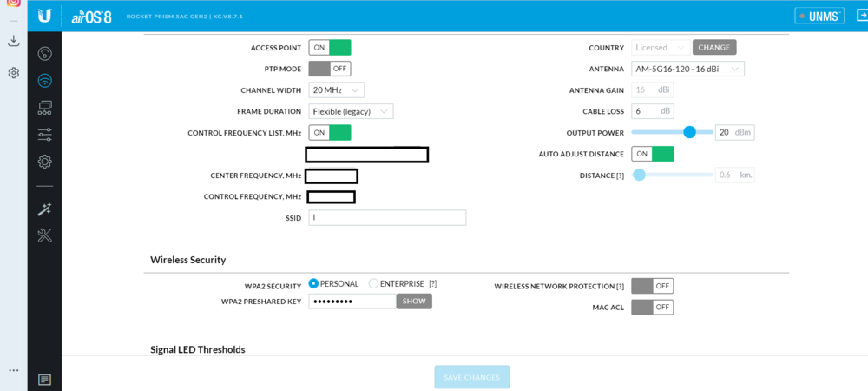Expand the Channel Width dropdown
This screenshot has width=868, height=391.
pos(336,90)
